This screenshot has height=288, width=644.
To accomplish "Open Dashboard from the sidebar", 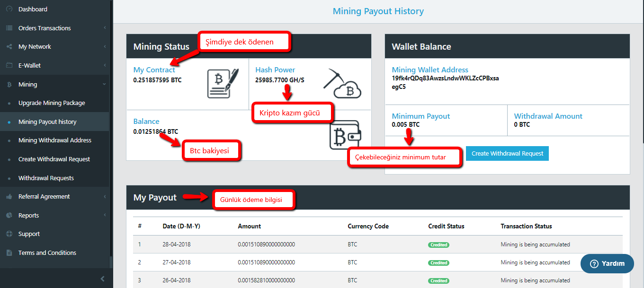I will pos(54,9).
